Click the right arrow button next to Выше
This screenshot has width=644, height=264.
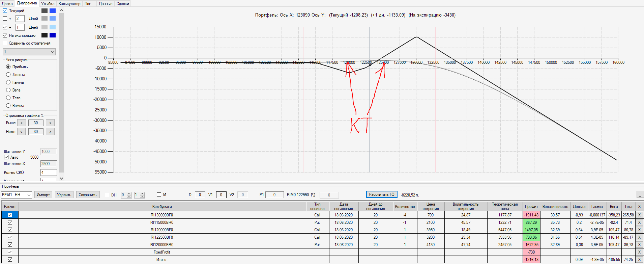click(50, 123)
